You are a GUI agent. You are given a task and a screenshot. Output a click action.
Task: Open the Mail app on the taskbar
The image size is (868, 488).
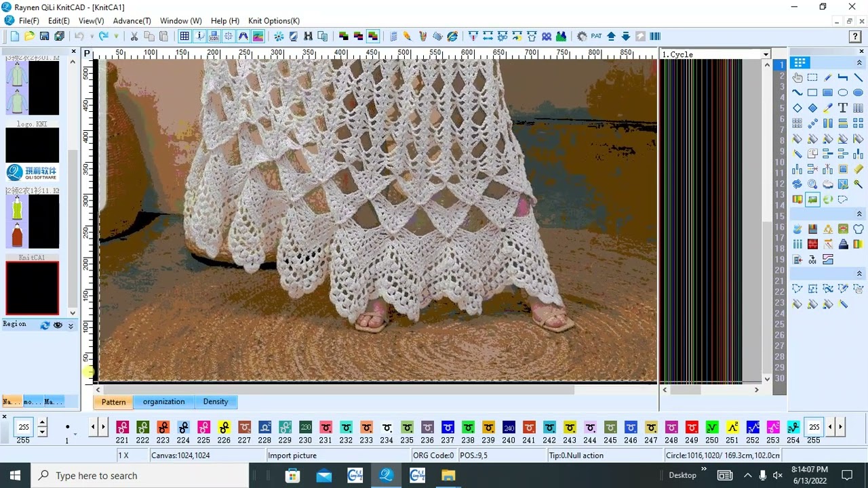[323, 475]
